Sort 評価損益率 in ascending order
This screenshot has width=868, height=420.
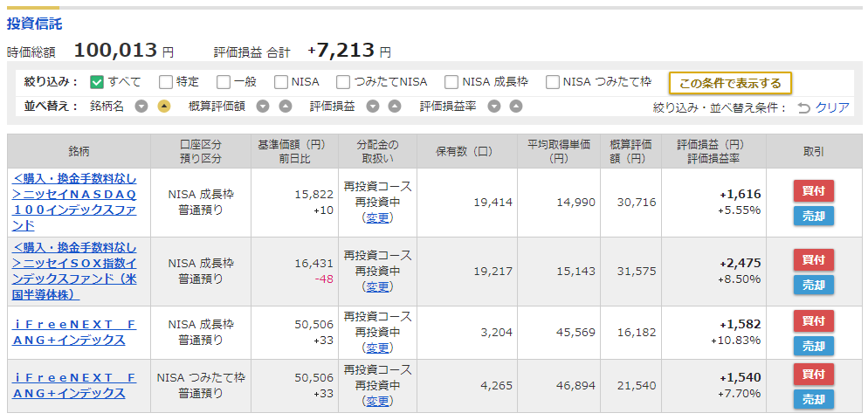[516, 107]
